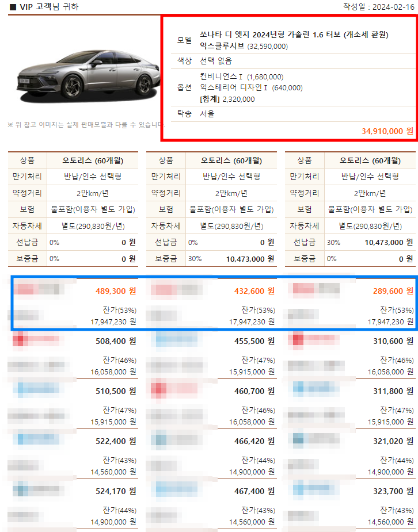Click the monthly payment 508,400 원

116,341
